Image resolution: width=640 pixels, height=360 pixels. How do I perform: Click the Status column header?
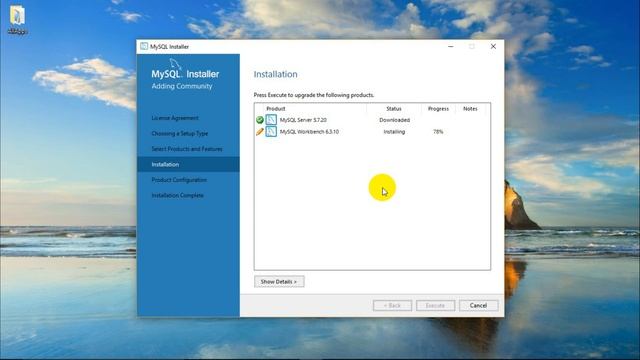pos(394,109)
